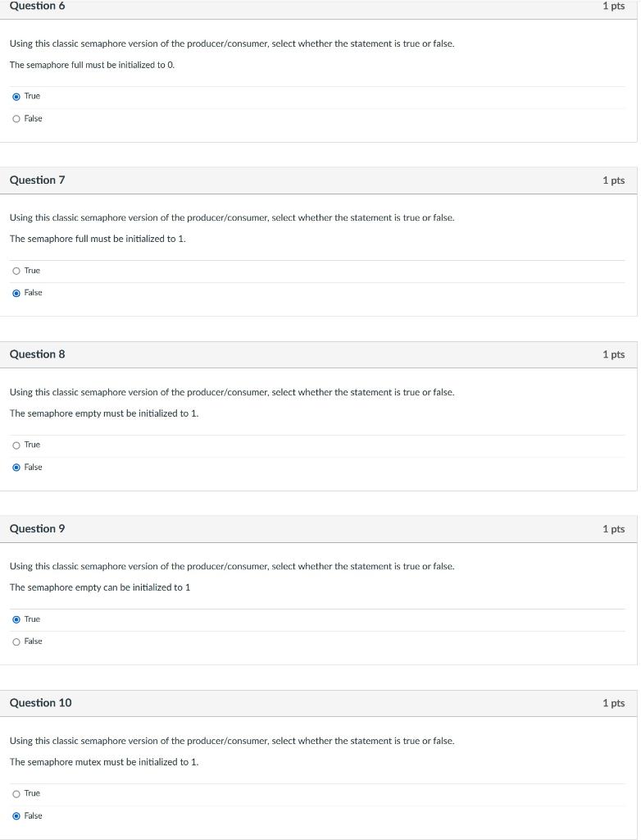This screenshot has height=840, width=641.
Task: Click the Question 10 header title
Action: tap(40, 703)
